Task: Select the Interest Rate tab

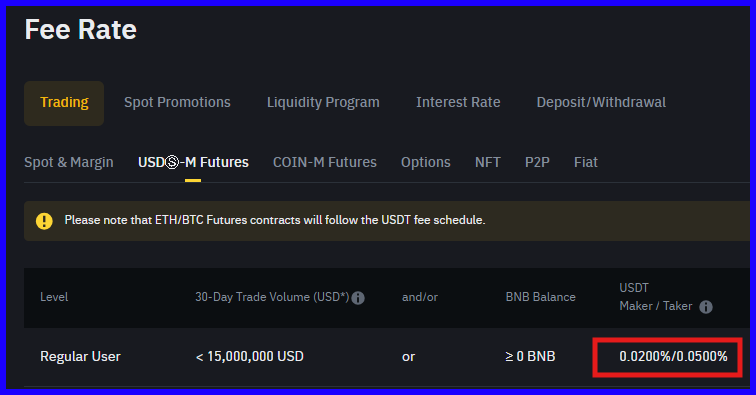Action: (x=458, y=102)
